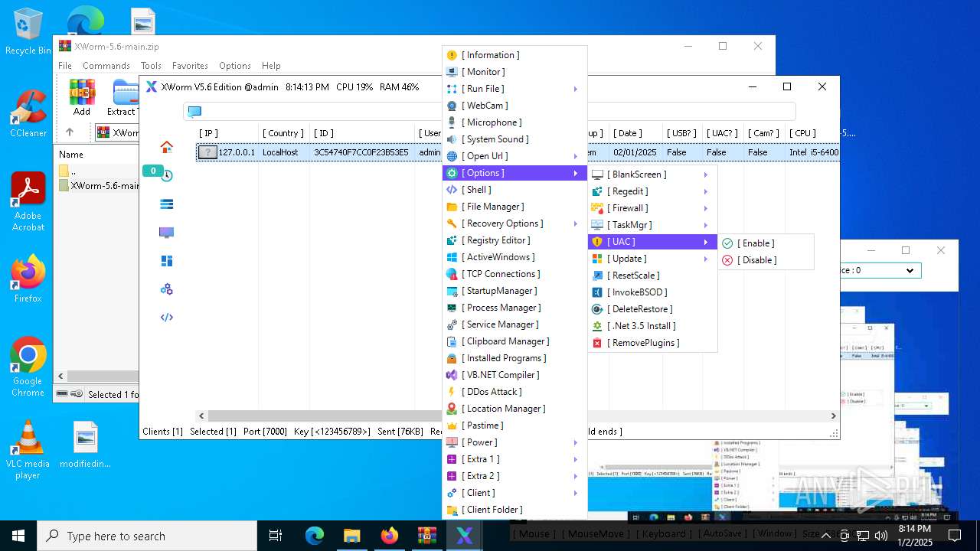Select the Pastime crown icon entry
980x551 pixels.
(x=452, y=425)
